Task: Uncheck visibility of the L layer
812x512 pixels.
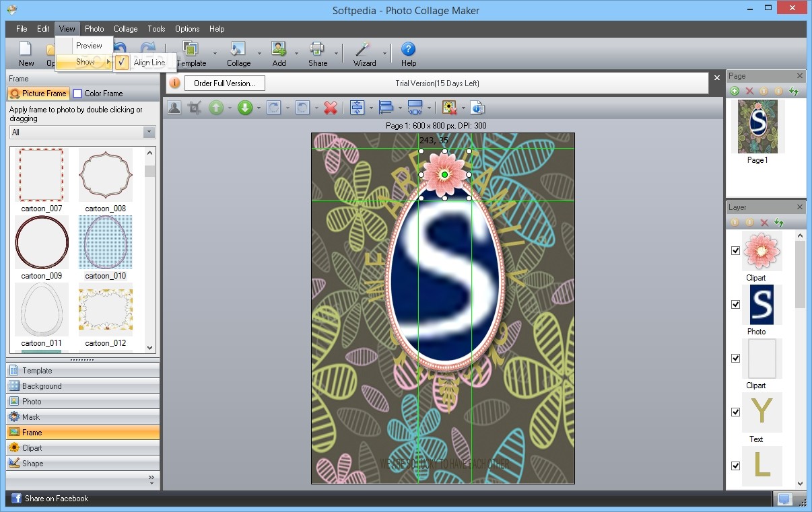Action: [x=735, y=466]
